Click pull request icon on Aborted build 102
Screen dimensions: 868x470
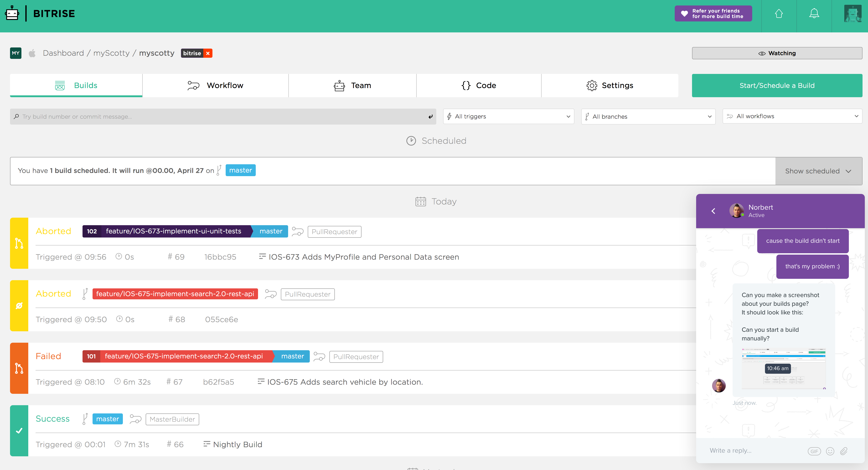(x=19, y=243)
